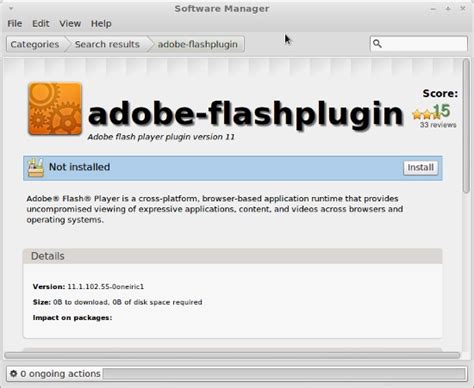Image resolution: width=474 pixels, height=388 pixels.
Task: Click the Impact on packages label
Action: [72, 318]
